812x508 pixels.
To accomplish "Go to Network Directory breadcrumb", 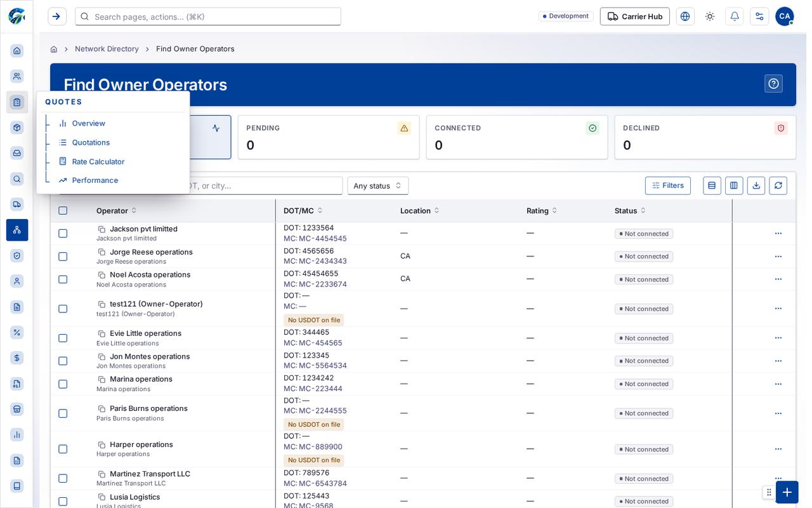I will coord(107,49).
